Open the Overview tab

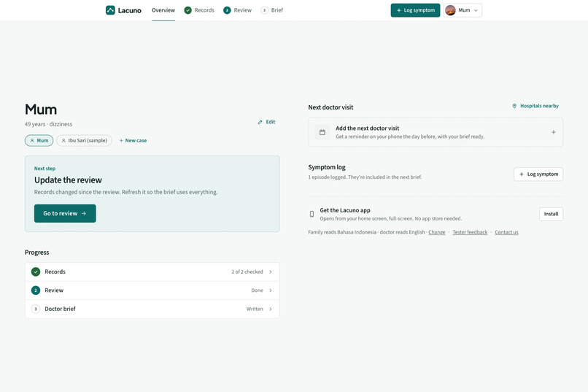click(x=163, y=10)
